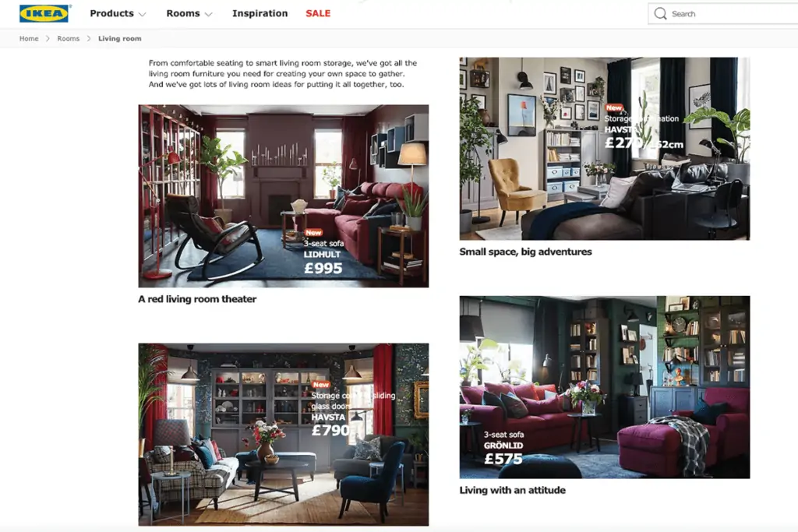Viewport: 798px width, 532px height.
Task: Open the SALE menu item
Action: pos(318,13)
